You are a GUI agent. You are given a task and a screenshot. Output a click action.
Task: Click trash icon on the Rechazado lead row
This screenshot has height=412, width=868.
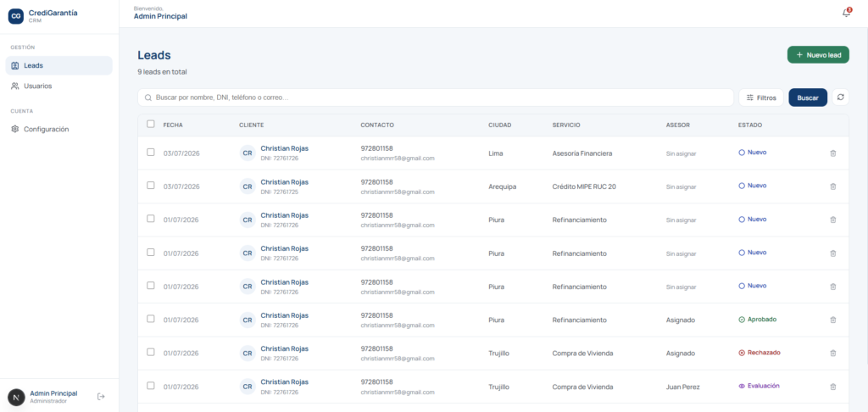(832, 354)
